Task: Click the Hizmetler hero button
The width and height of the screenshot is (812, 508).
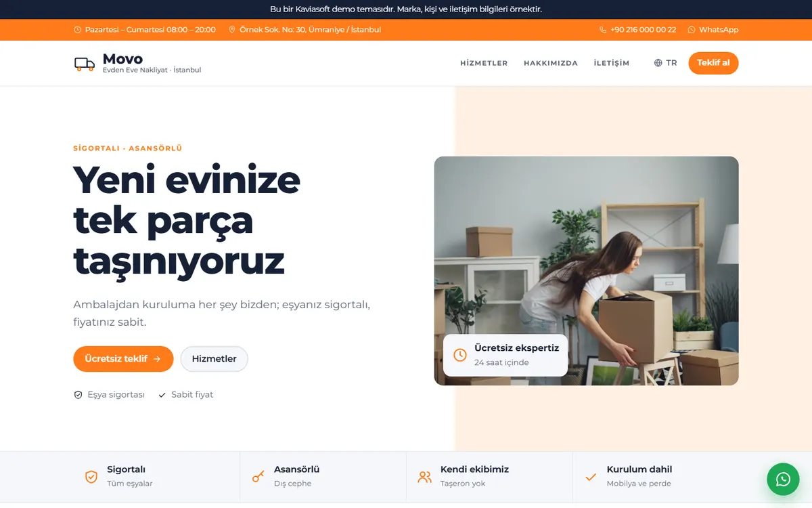Action: pyautogui.click(x=214, y=359)
